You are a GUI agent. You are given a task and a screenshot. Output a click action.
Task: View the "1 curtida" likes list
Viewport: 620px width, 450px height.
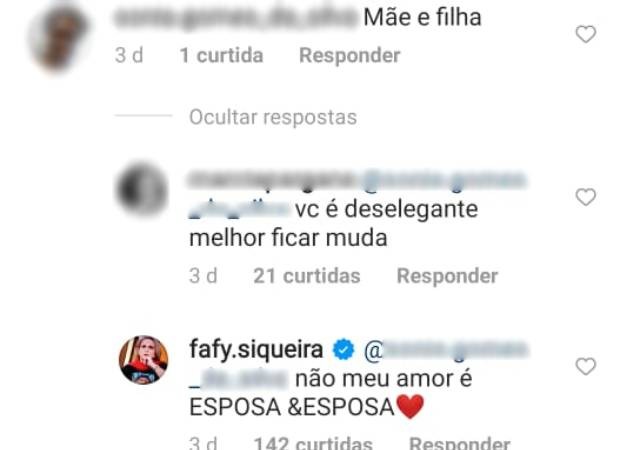point(221,55)
